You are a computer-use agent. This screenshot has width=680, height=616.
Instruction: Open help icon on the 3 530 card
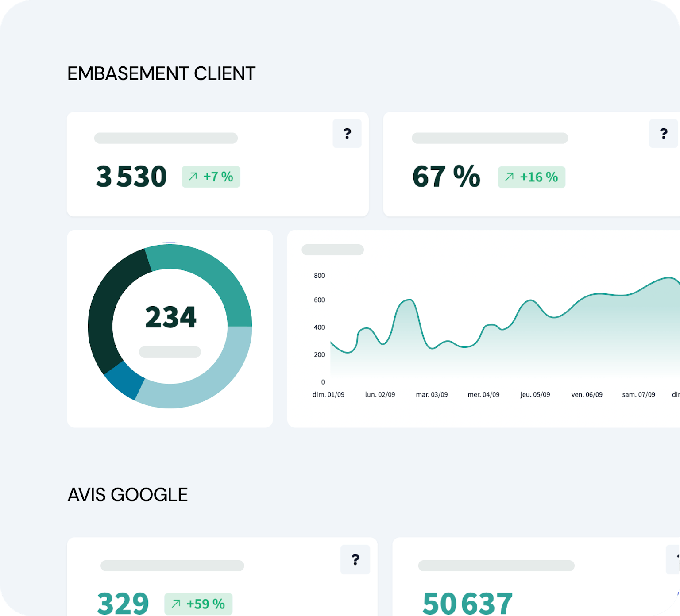click(347, 133)
